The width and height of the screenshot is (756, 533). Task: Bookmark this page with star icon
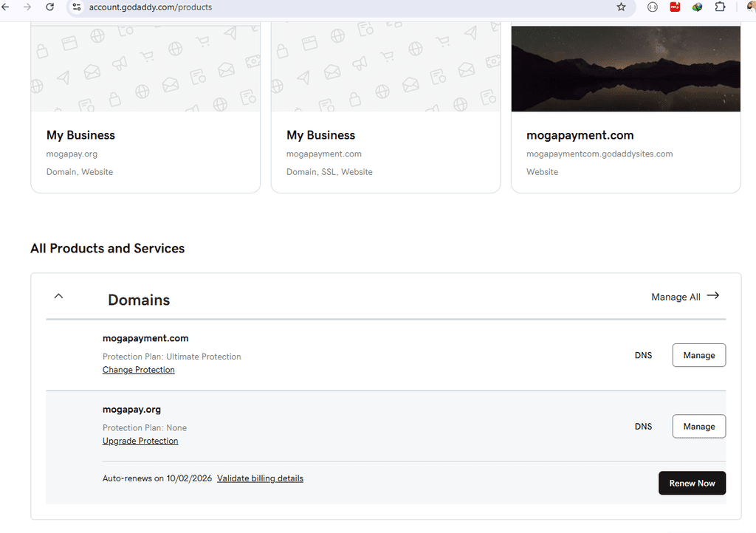click(x=621, y=7)
